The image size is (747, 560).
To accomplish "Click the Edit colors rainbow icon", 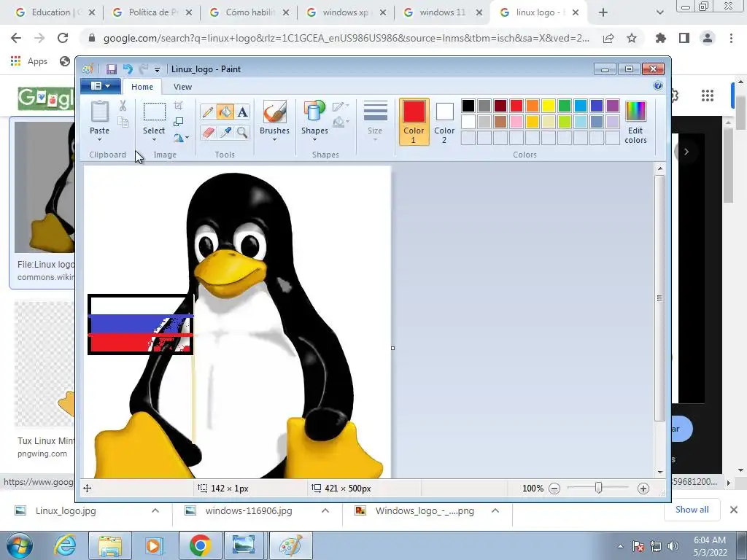I will (635, 112).
